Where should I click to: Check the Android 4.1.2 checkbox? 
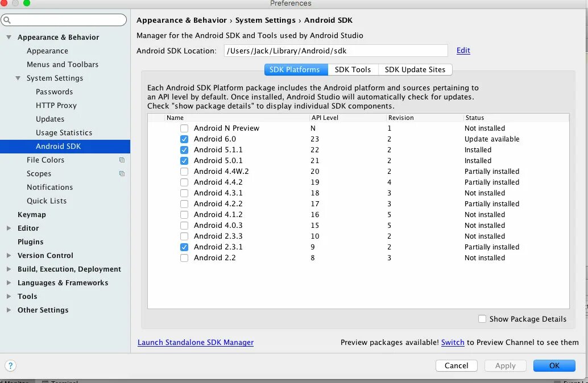point(184,215)
